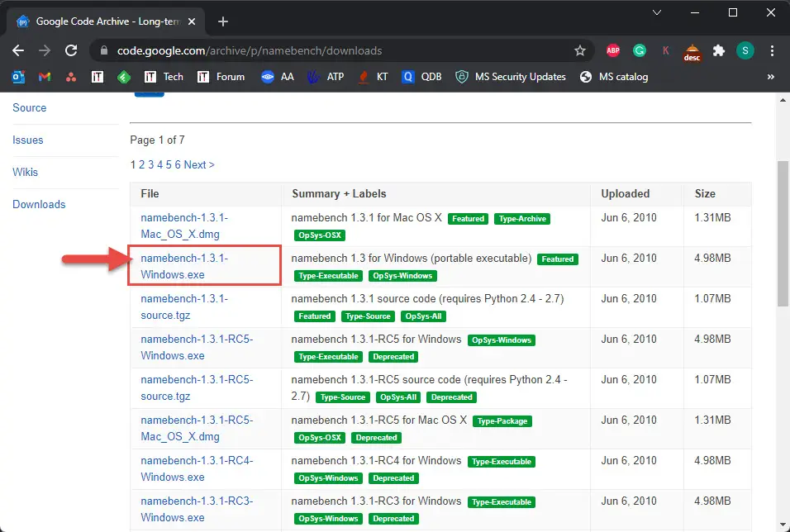Click the Type-Source label in the 1.3.1 source row

[x=368, y=316]
